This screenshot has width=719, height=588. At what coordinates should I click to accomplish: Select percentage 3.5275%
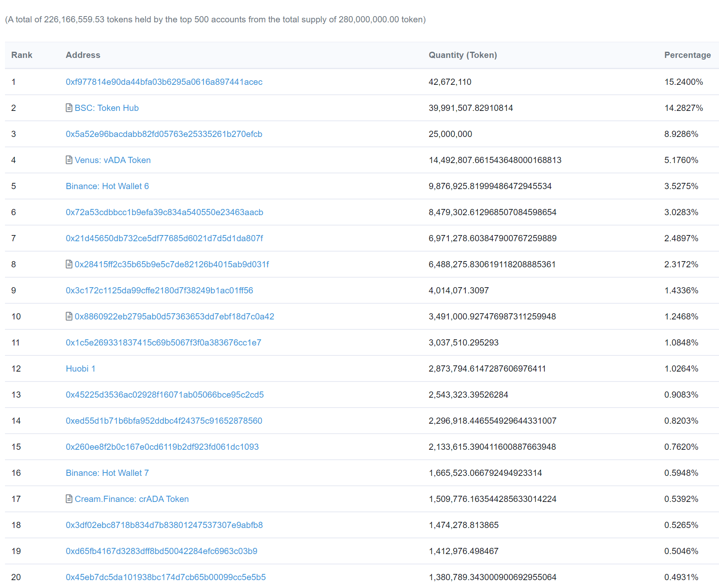point(681,186)
